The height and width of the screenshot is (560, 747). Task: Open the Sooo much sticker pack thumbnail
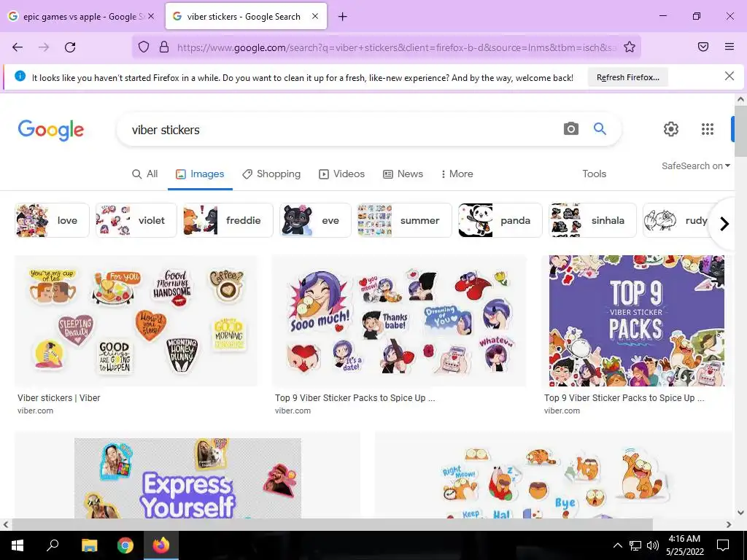399,321
